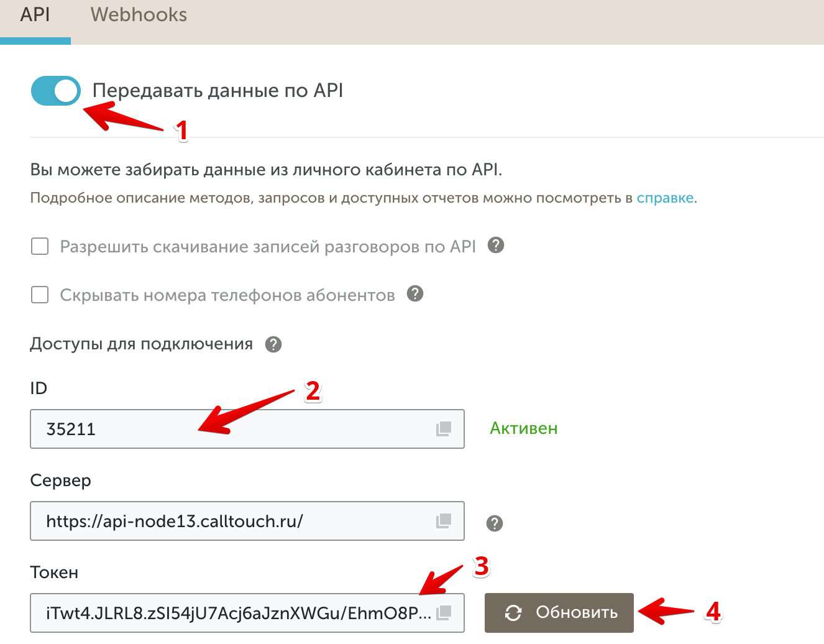Click the «Обновить» token button

[559, 613]
